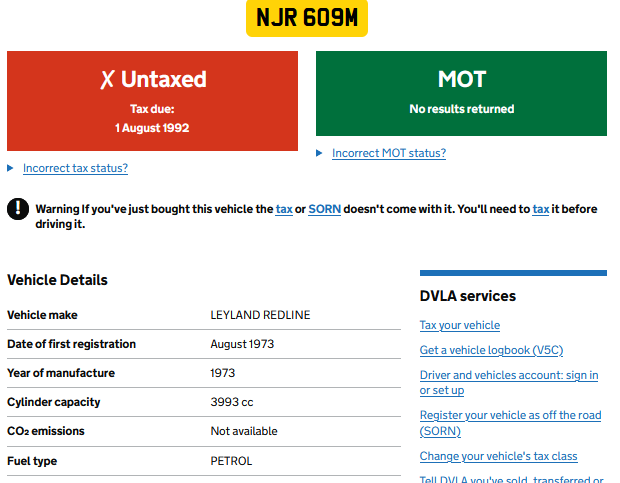This screenshot has width=620, height=483.
Task: Click the 'PETROL' fuel type value
Action: [231, 461]
